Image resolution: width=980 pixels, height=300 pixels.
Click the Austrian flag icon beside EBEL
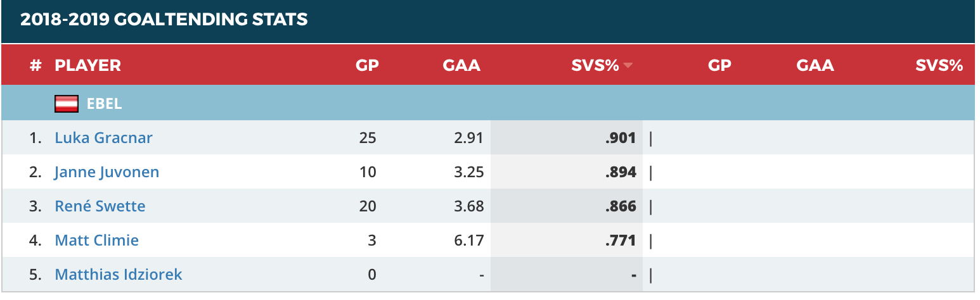tap(66, 104)
